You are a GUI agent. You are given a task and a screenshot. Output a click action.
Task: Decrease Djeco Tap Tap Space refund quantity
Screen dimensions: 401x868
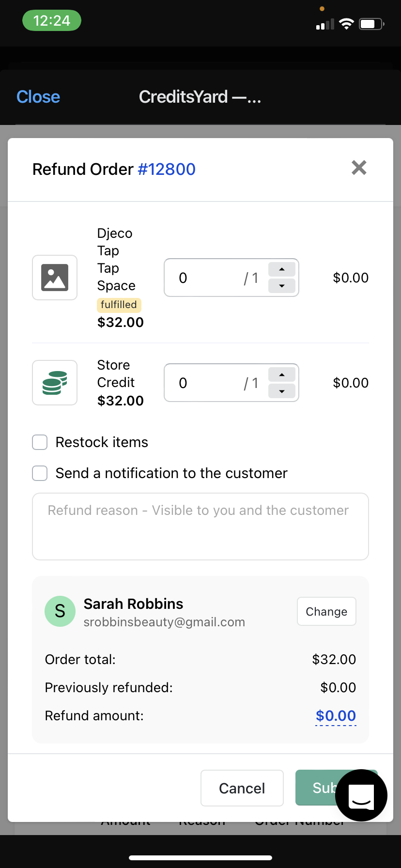pyautogui.click(x=282, y=286)
